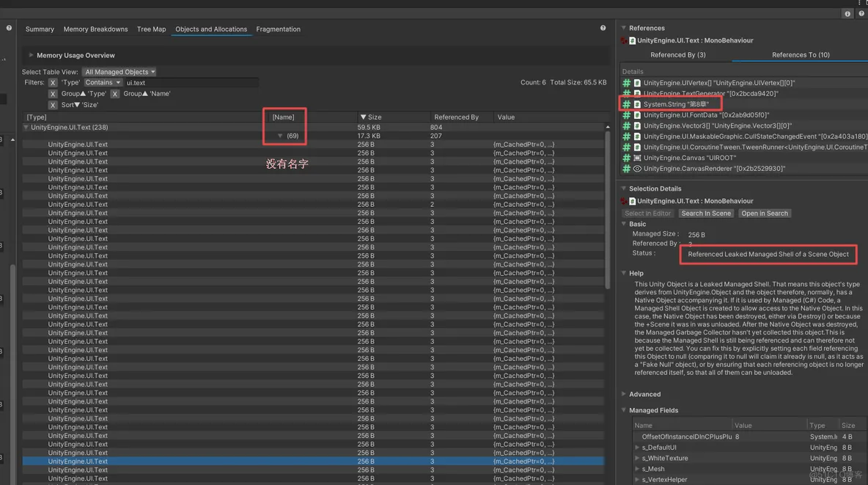The width and height of the screenshot is (868, 485).
Task: Collapse the Managed Fields foldout
Action: coord(624,410)
